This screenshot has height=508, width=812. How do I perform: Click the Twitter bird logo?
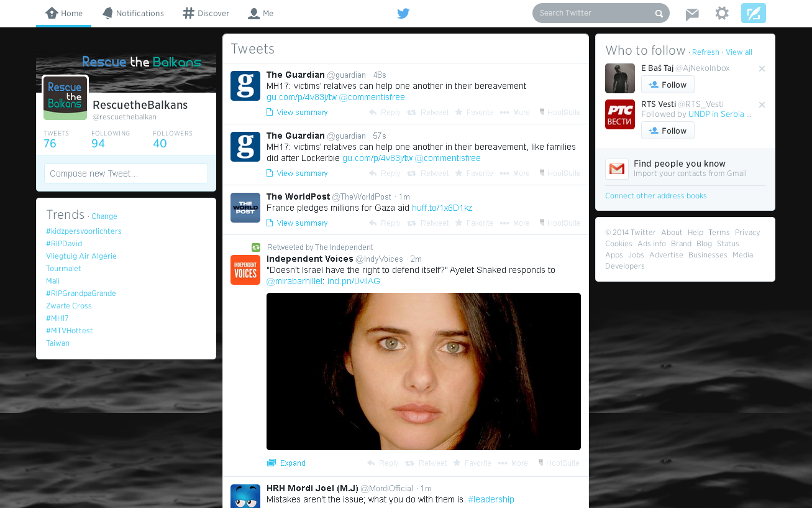pyautogui.click(x=403, y=13)
